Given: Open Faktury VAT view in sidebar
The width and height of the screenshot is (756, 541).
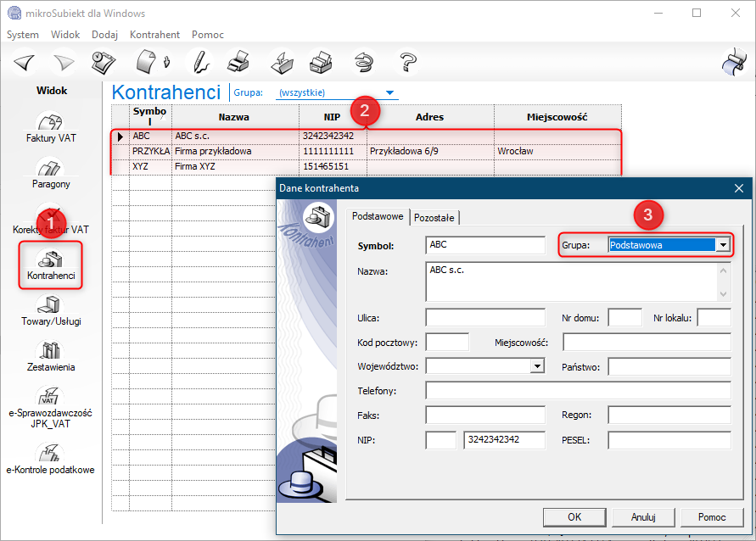Looking at the screenshot, I should (51, 127).
